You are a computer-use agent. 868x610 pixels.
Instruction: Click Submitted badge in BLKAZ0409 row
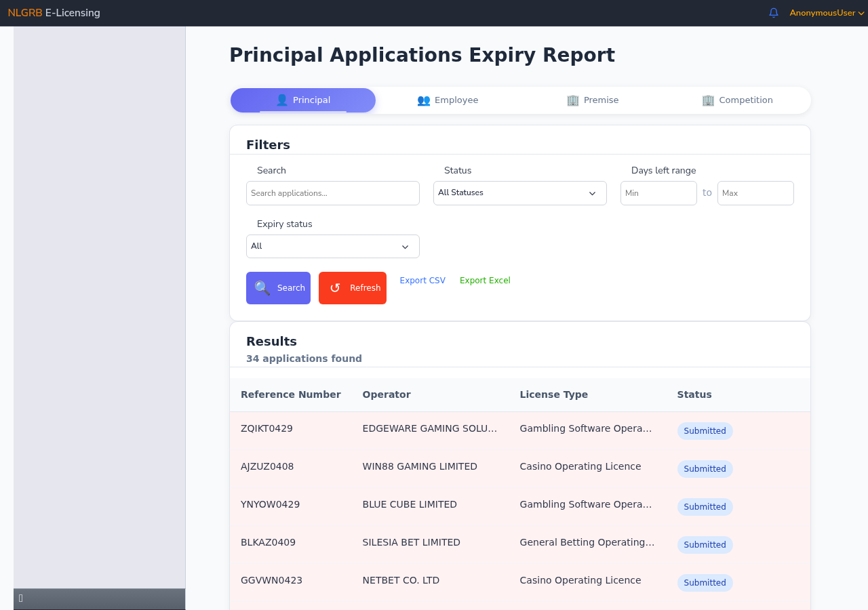pyautogui.click(x=705, y=545)
